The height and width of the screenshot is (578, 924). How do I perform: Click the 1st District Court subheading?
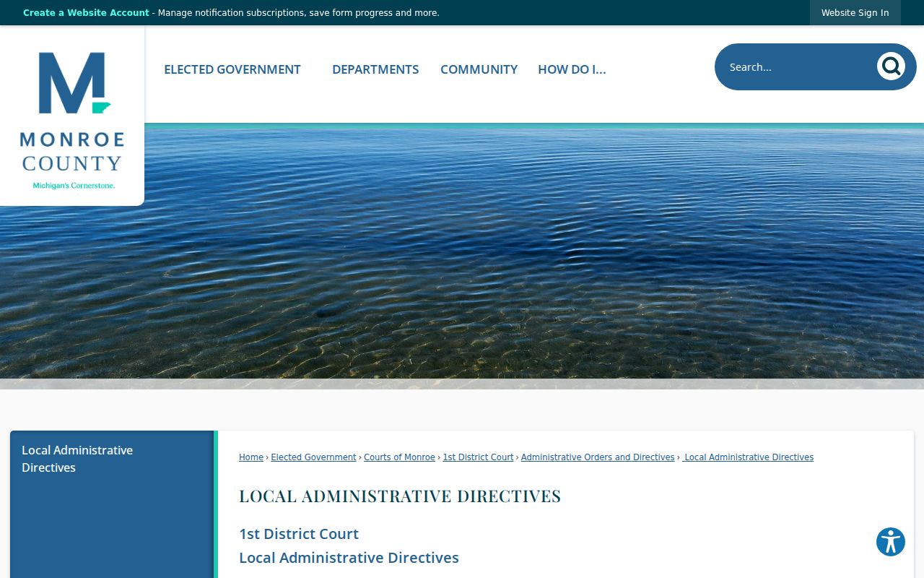tap(299, 534)
